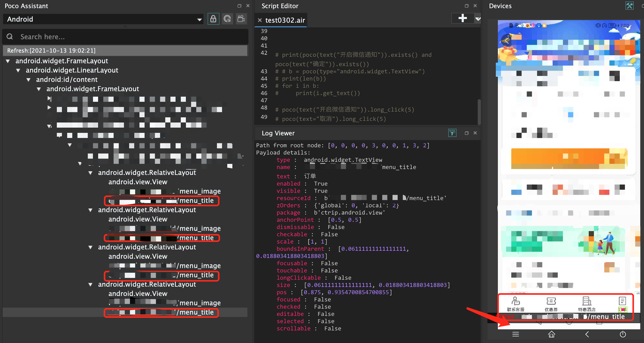Click the Devices panel tools icon
Image resolution: width=644 pixels, height=343 pixels.
point(629,6)
